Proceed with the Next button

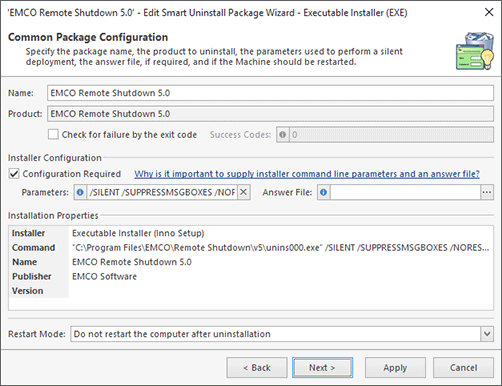(x=322, y=368)
